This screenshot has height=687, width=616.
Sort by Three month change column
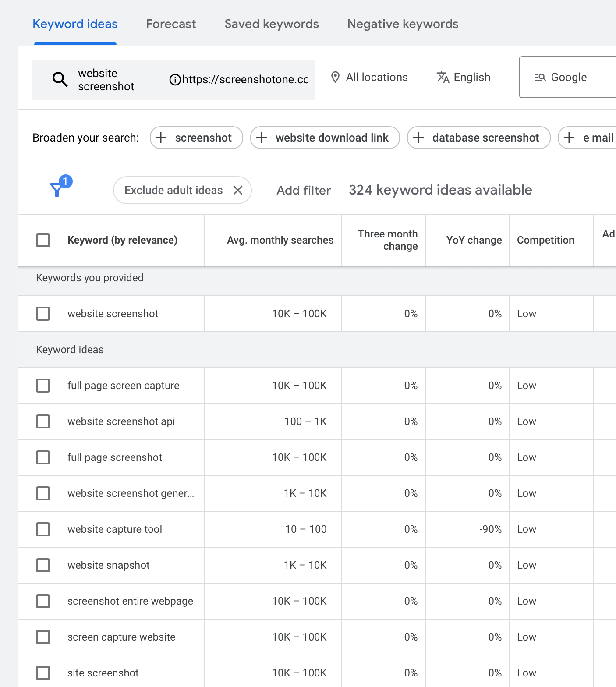(388, 240)
